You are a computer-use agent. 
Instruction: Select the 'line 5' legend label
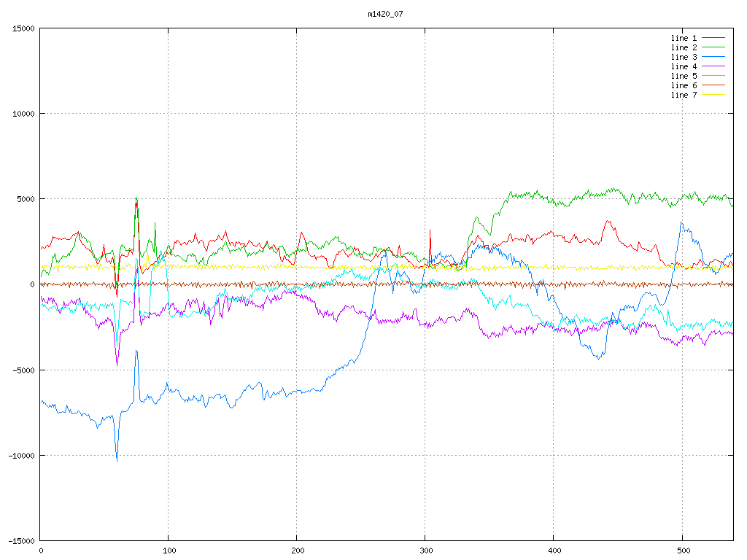coord(684,76)
